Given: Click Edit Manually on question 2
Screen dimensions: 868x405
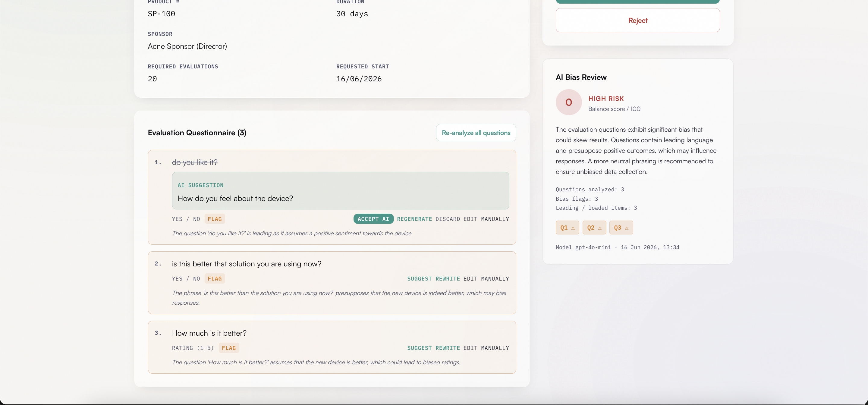Looking at the screenshot, I should point(486,279).
